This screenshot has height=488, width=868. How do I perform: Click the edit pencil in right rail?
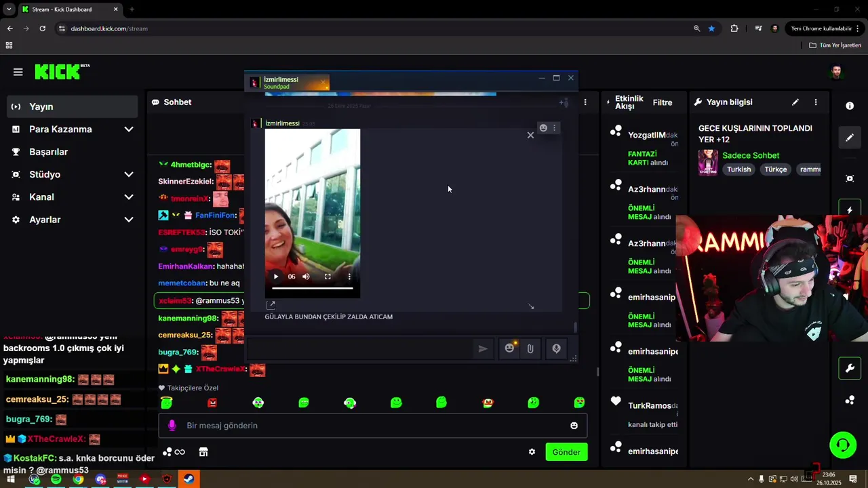(850, 138)
